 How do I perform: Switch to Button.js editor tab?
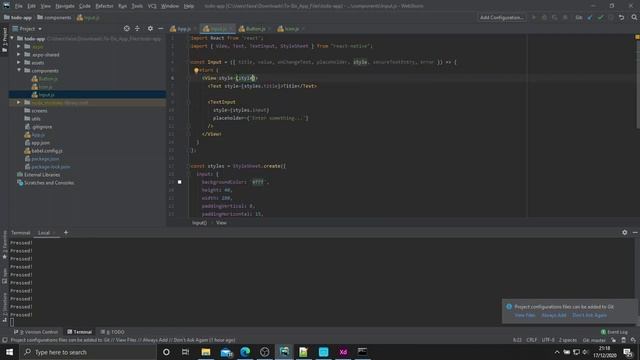coord(255,29)
